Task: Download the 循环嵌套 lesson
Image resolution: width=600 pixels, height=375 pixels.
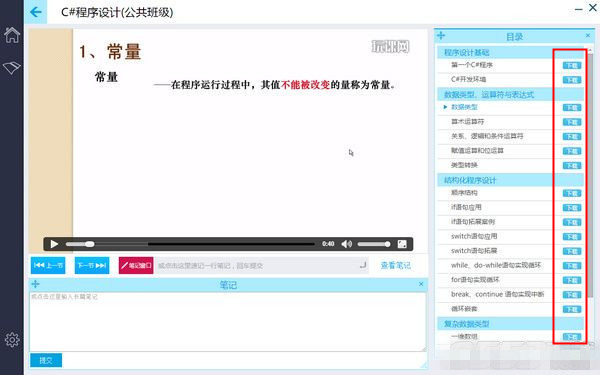Action: pyautogui.click(x=572, y=309)
